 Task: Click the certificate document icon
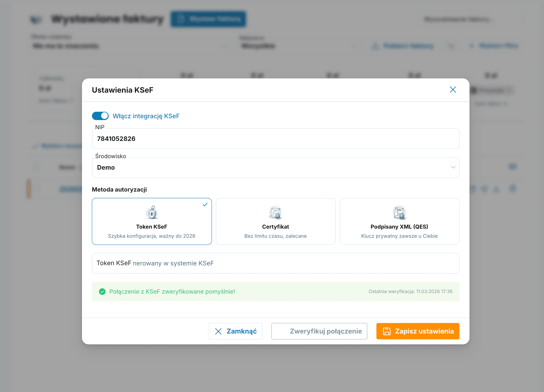[x=276, y=212]
